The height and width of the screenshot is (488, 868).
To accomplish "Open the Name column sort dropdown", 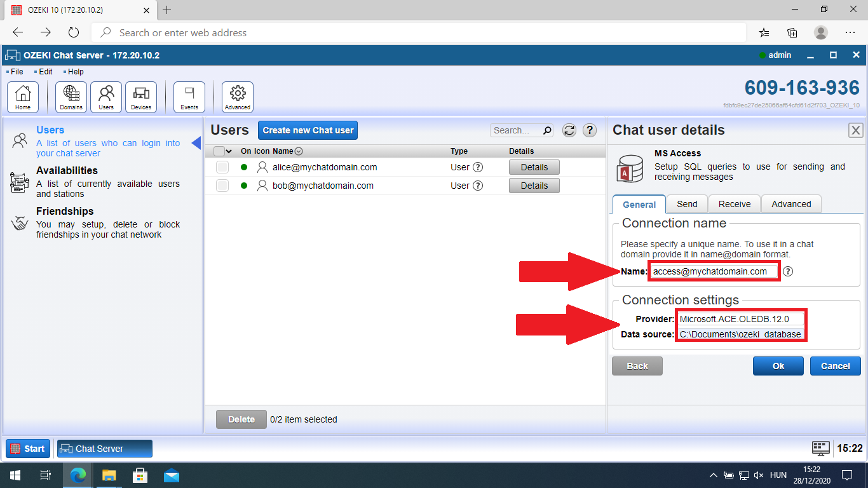I will (299, 151).
